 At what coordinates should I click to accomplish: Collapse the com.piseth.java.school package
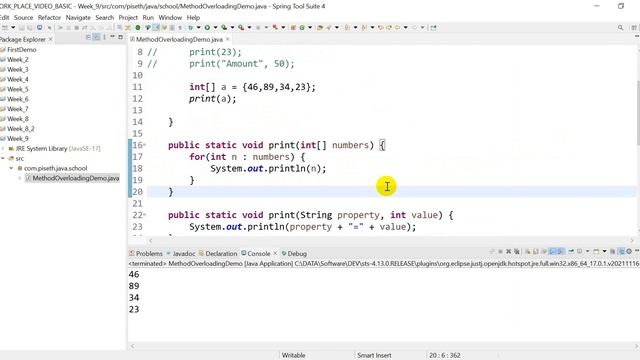tap(11, 168)
